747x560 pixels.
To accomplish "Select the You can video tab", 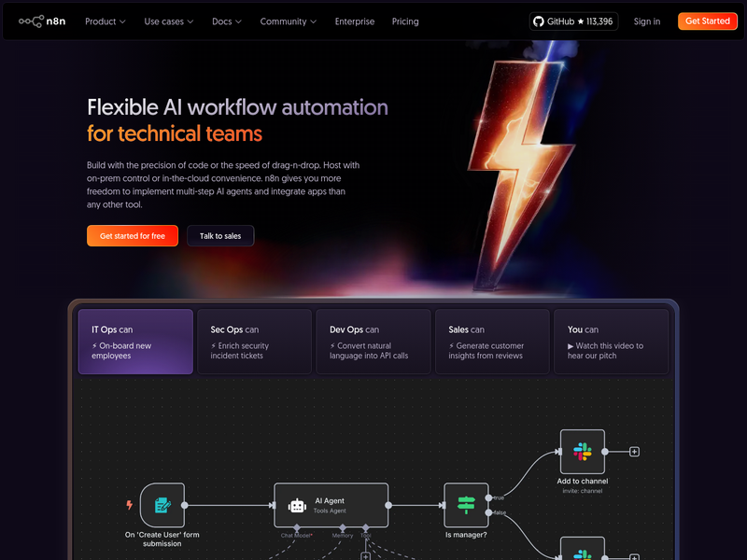I will pos(612,342).
